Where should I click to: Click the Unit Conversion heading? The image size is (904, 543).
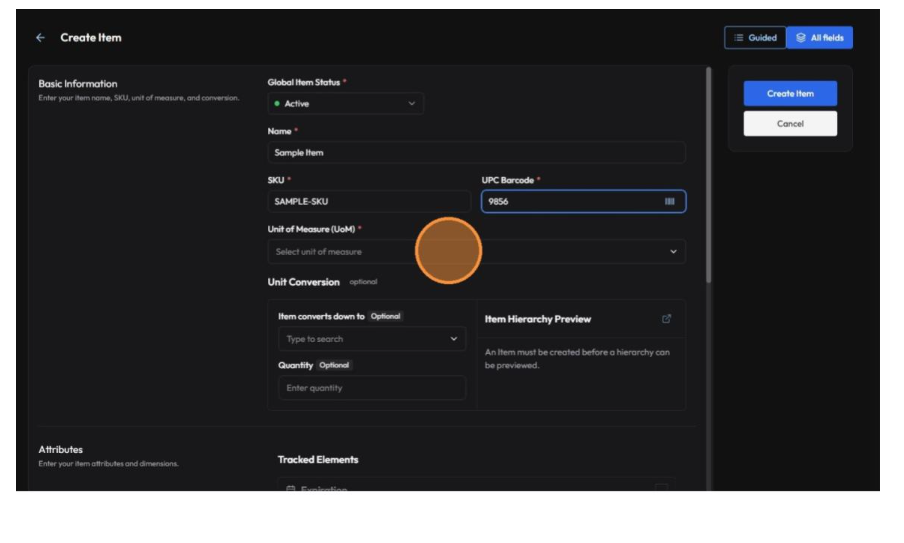[x=303, y=282]
